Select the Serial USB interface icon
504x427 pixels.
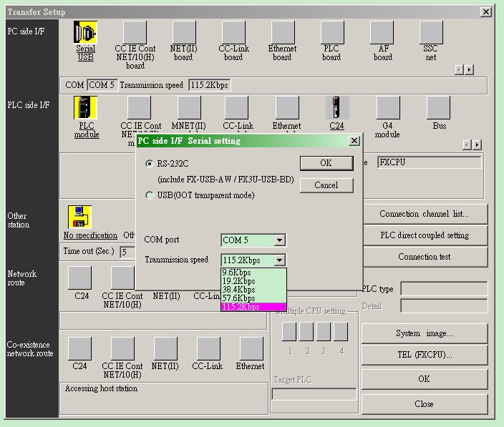pyautogui.click(x=85, y=33)
